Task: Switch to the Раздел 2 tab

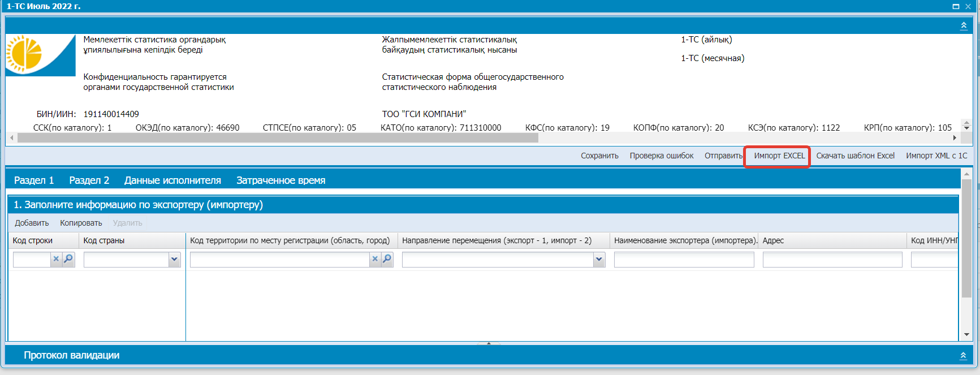Action: tap(89, 180)
